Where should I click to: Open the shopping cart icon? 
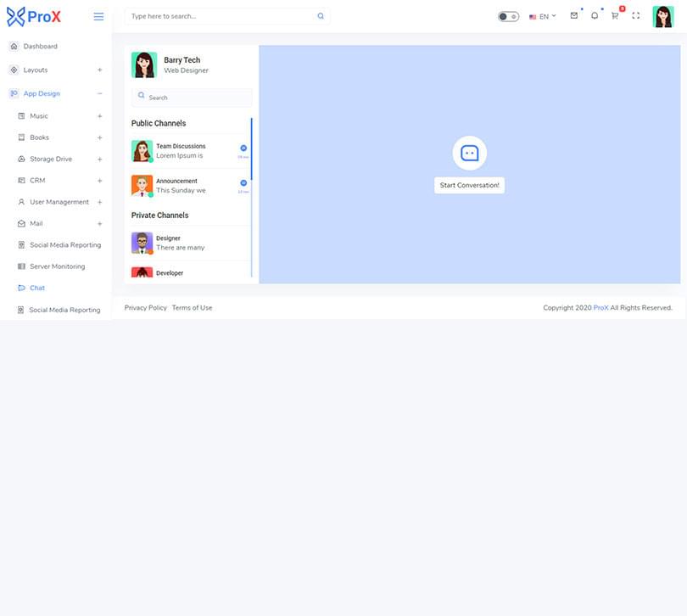click(x=615, y=16)
